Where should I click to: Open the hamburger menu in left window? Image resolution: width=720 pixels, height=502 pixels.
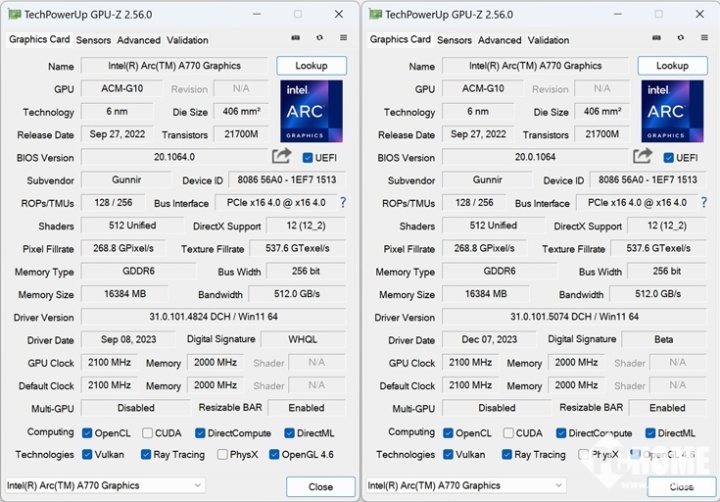tap(343, 38)
